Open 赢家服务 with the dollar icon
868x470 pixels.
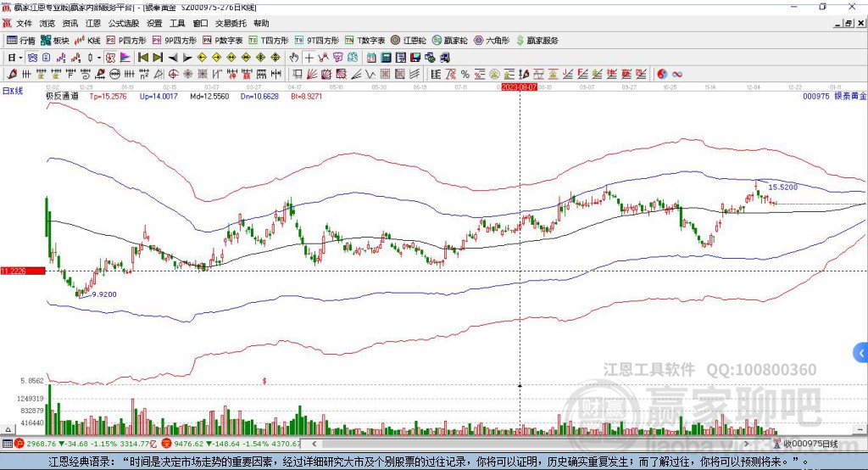(537, 41)
